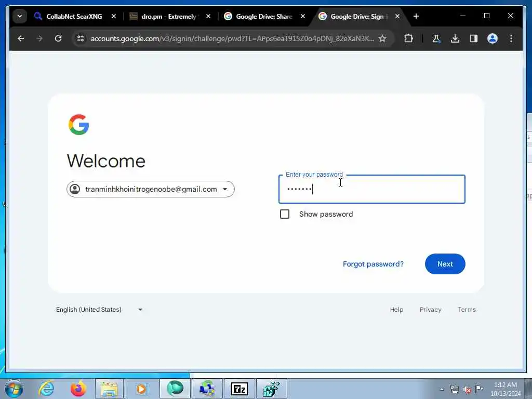
Task: Open the green globe browser taskbar icon
Action: click(x=175, y=389)
